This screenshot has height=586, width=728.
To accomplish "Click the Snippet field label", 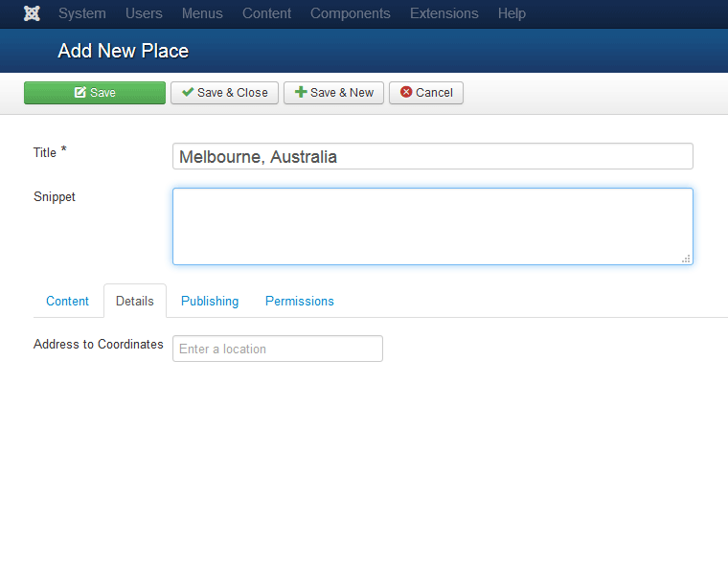I will click(55, 196).
